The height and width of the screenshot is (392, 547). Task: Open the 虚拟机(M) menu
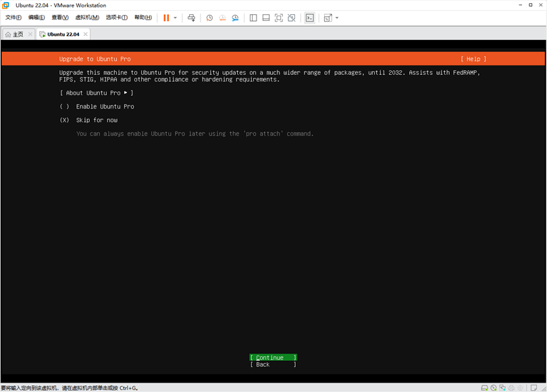pyautogui.click(x=87, y=18)
